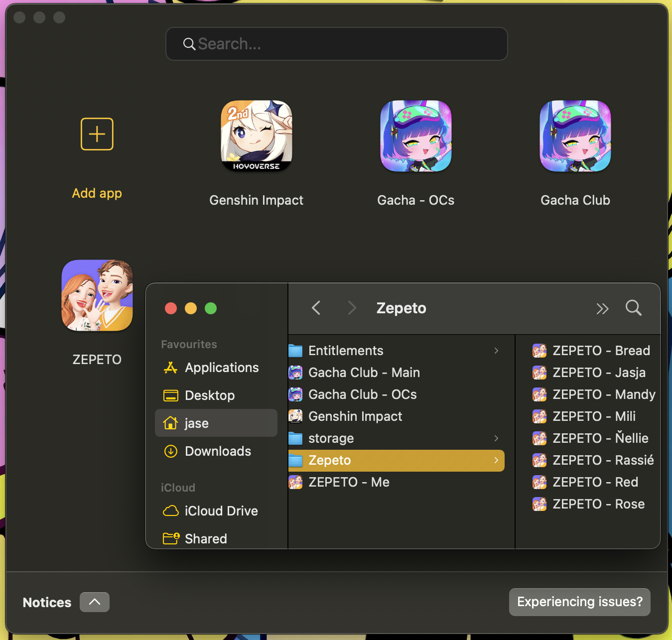Open iCloud Drive from the sidebar

(221, 511)
